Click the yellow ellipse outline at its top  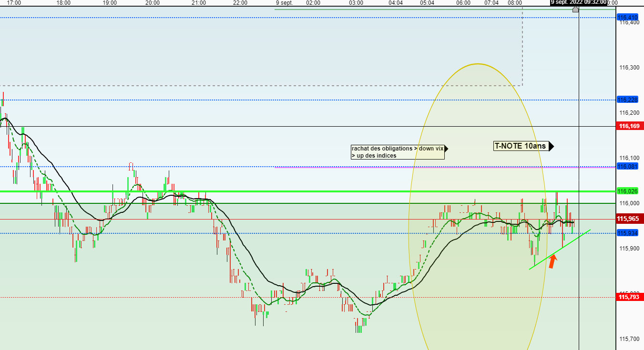click(x=477, y=64)
